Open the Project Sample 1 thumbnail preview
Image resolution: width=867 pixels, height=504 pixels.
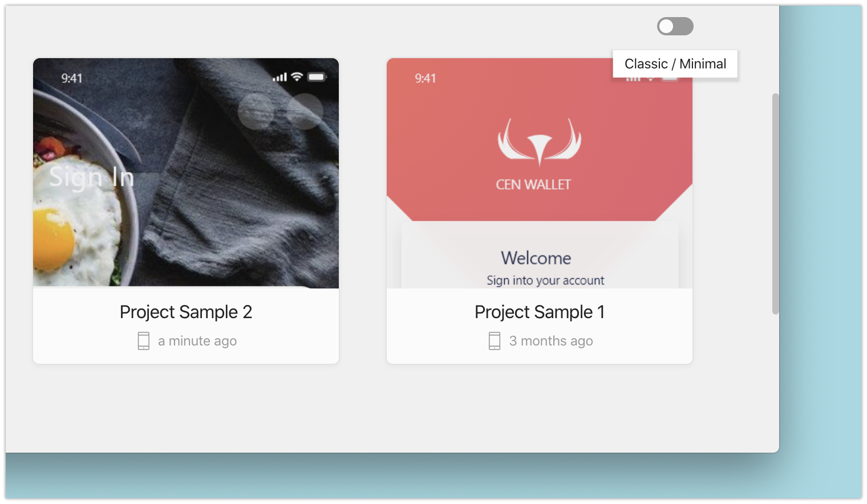540,173
